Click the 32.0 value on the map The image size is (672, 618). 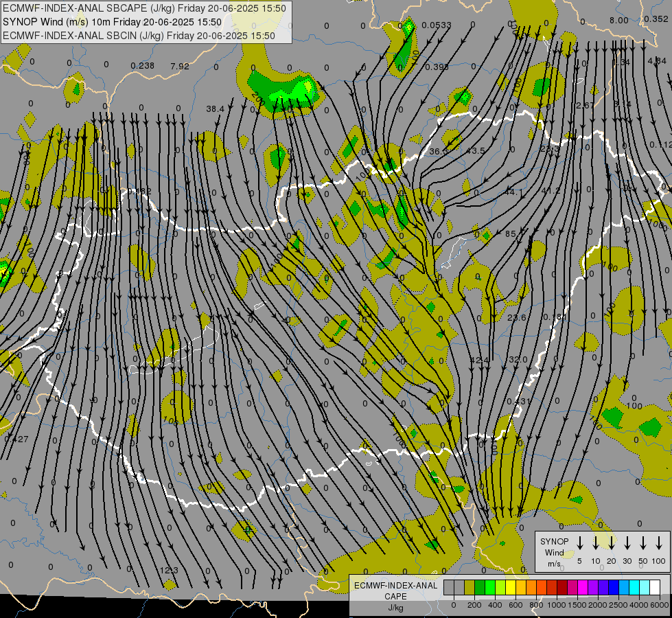tap(518, 359)
